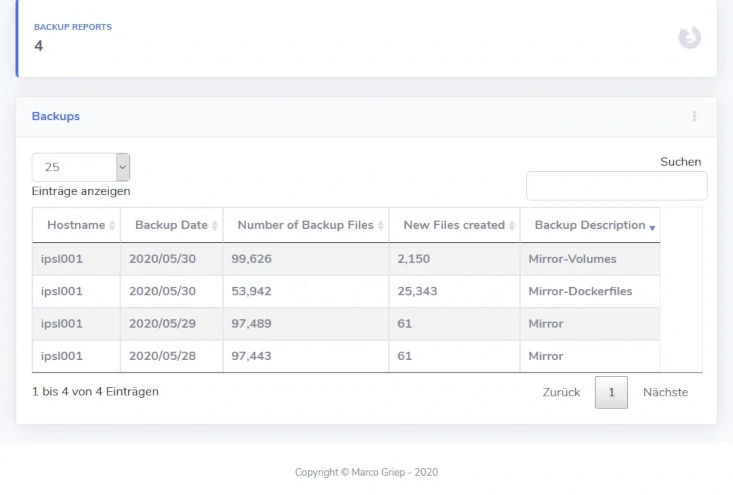Image resolution: width=733 pixels, height=495 pixels.
Task: Toggle Backup Description sort arrow
Action: 652,227
